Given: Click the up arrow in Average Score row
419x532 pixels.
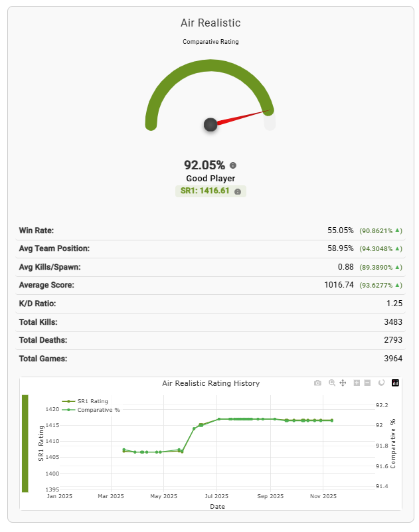Looking at the screenshot, I should click(398, 286).
